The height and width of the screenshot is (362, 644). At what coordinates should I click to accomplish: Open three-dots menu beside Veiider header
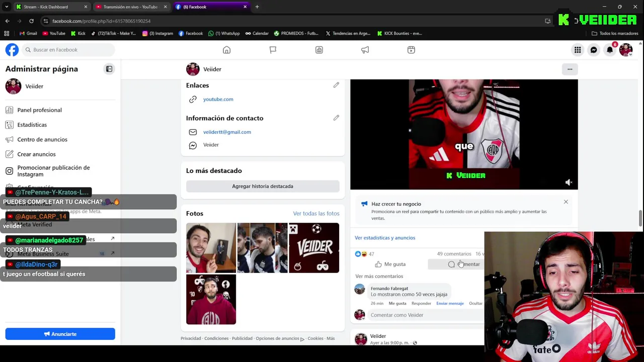point(570,69)
